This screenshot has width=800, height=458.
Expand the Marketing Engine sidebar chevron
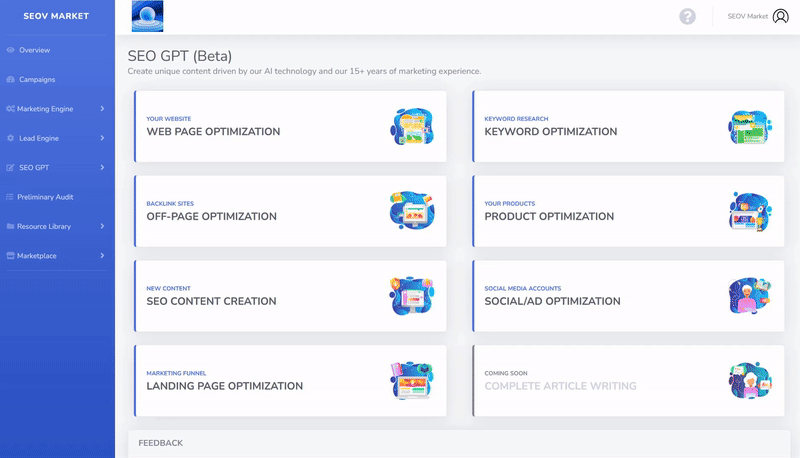102,109
